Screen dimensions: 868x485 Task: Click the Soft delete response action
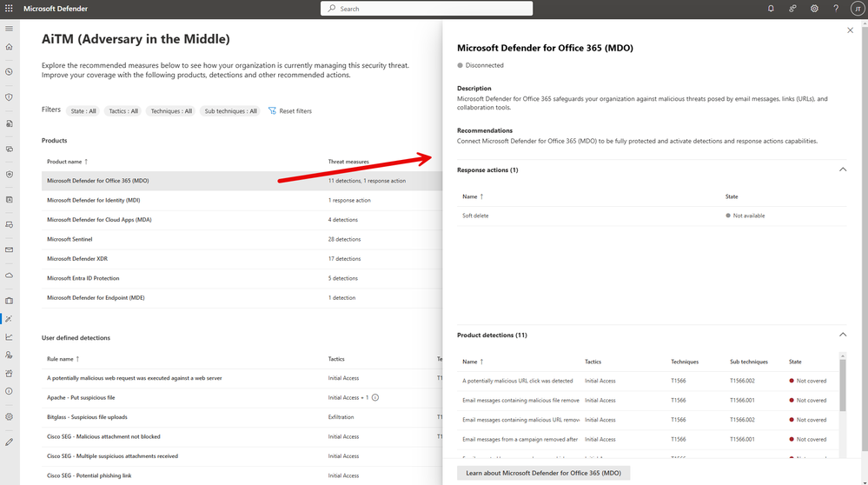point(475,216)
